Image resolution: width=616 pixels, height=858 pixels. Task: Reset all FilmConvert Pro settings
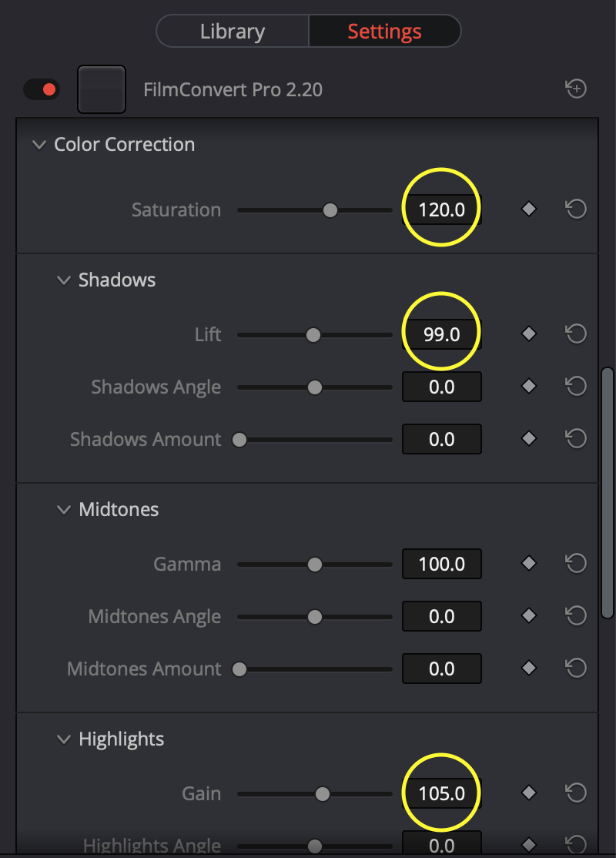[x=576, y=89]
